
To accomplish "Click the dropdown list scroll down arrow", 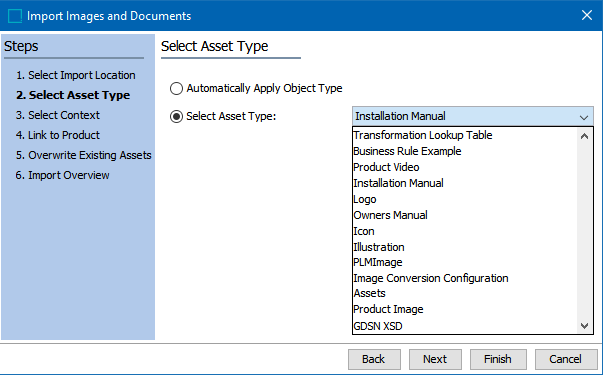I will pos(584,326).
